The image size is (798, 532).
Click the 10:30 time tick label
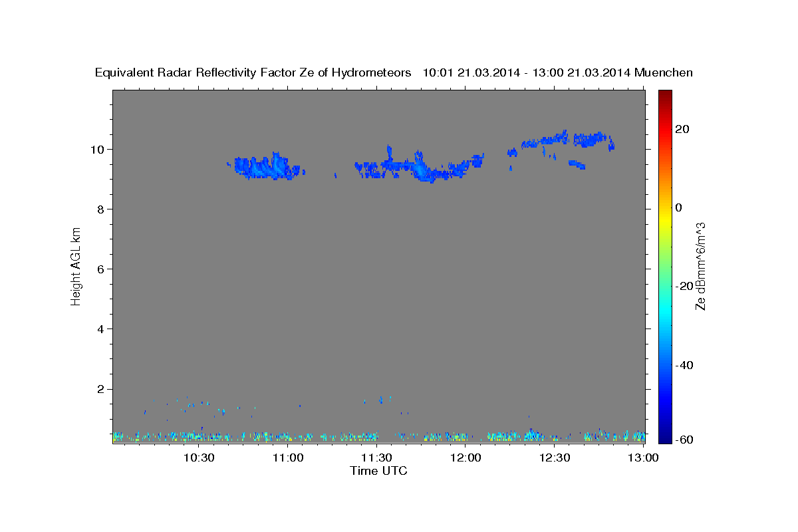[x=199, y=458]
